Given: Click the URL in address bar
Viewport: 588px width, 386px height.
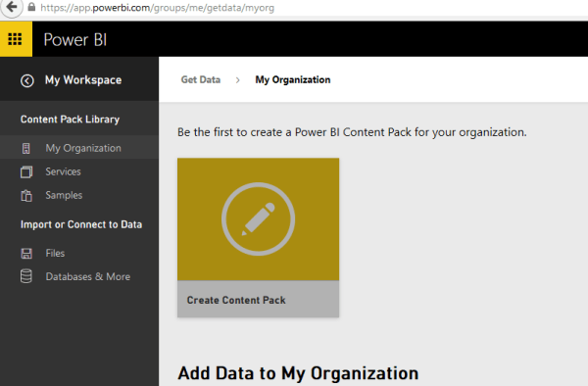Looking at the screenshot, I should click(158, 8).
